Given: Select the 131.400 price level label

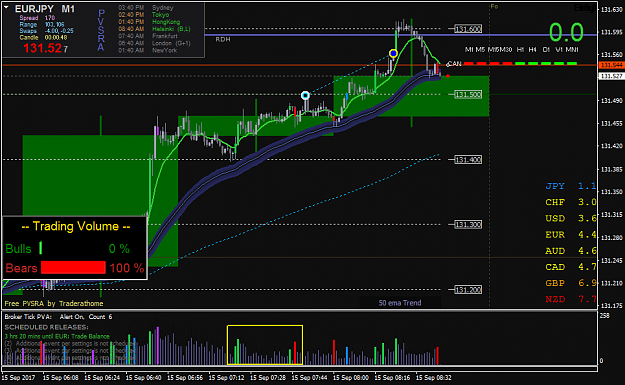Looking at the screenshot, I should (x=468, y=160).
